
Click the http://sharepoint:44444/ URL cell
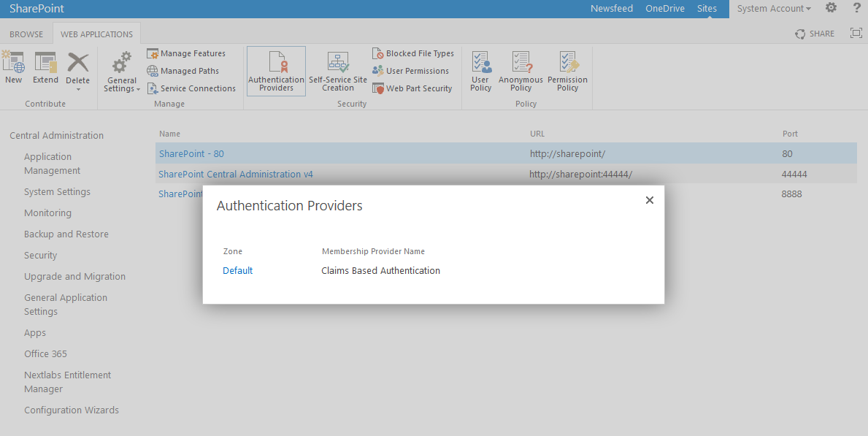580,174
